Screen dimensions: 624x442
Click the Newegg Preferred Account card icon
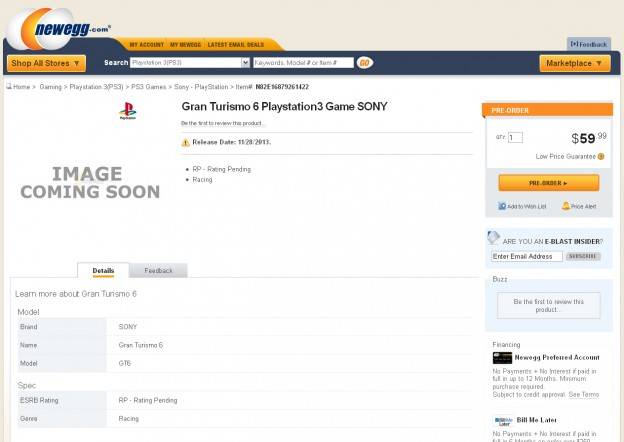tap(502, 358)
